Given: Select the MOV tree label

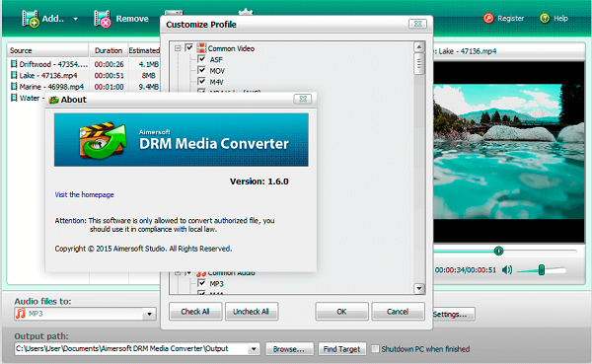Looking at the screenshot, I should [x=217, y=71].
